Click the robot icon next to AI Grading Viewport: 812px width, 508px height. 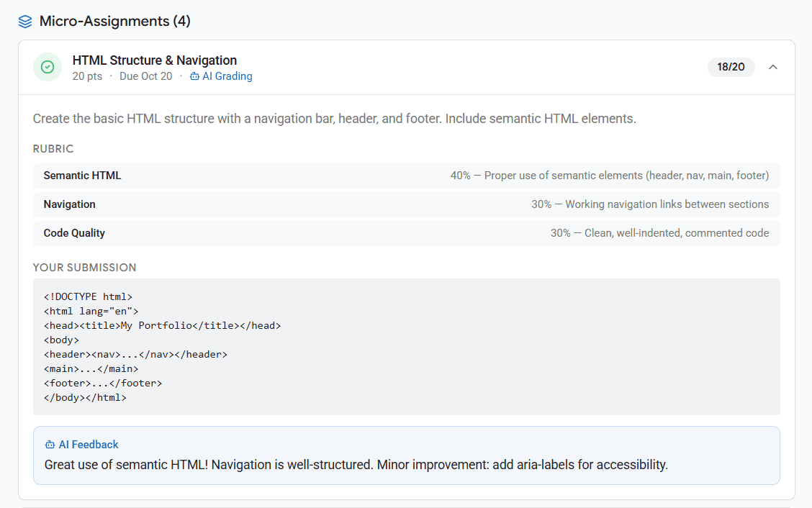[194, 76]
